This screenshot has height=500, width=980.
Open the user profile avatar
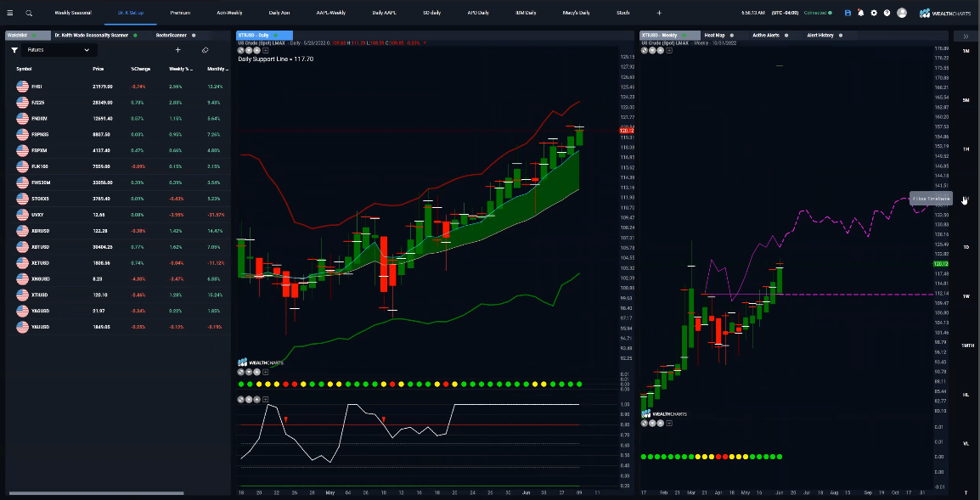pos(902,13)
